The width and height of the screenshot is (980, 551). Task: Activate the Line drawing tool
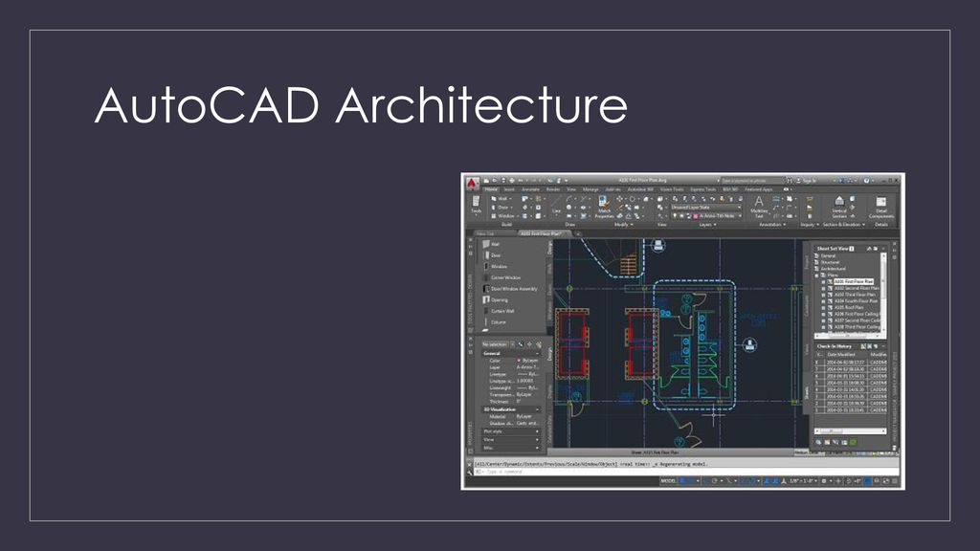point(556,204)
